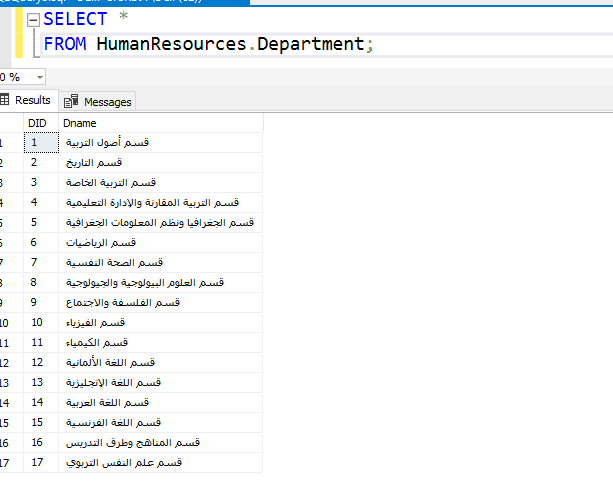Click the asterisk in the SELECT statement
The width and height of the screenshot is (613, 491).
click(x=124, y=16)
